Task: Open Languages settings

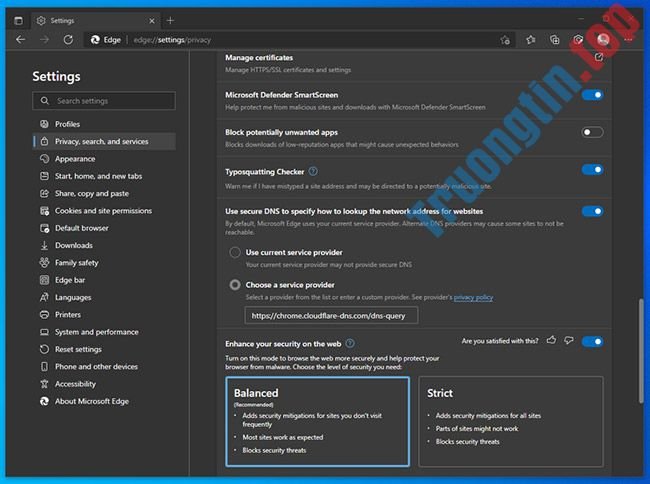Action: point(104,298)
